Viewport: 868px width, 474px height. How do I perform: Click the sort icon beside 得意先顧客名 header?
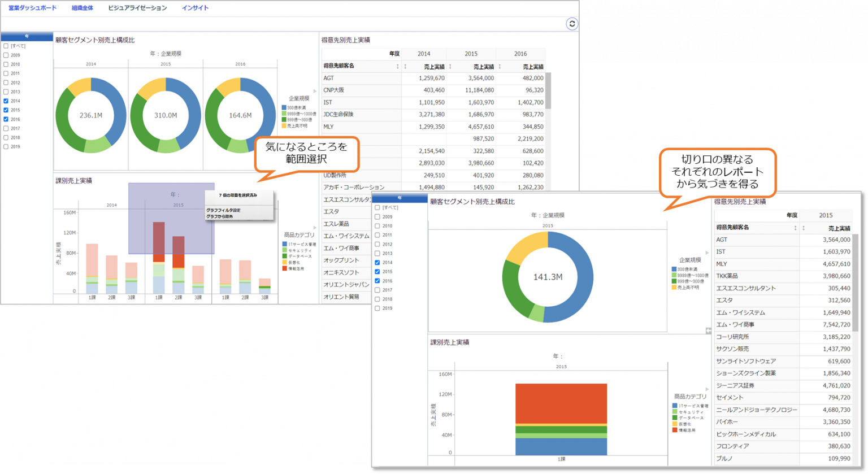coord(398,66)
